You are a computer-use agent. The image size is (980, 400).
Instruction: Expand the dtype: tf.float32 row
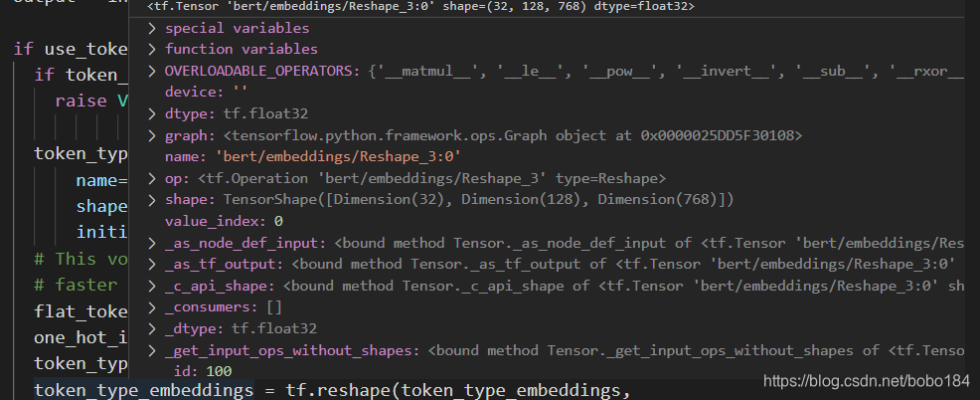151,113
